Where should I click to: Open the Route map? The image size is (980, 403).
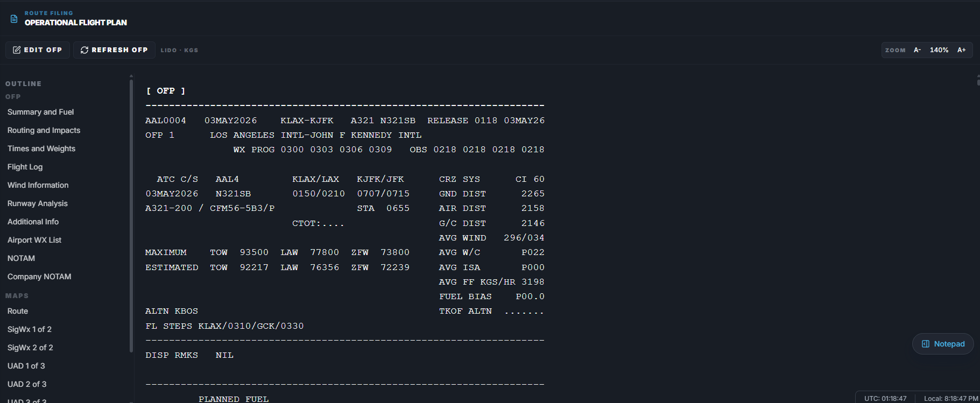click(18, 311)
